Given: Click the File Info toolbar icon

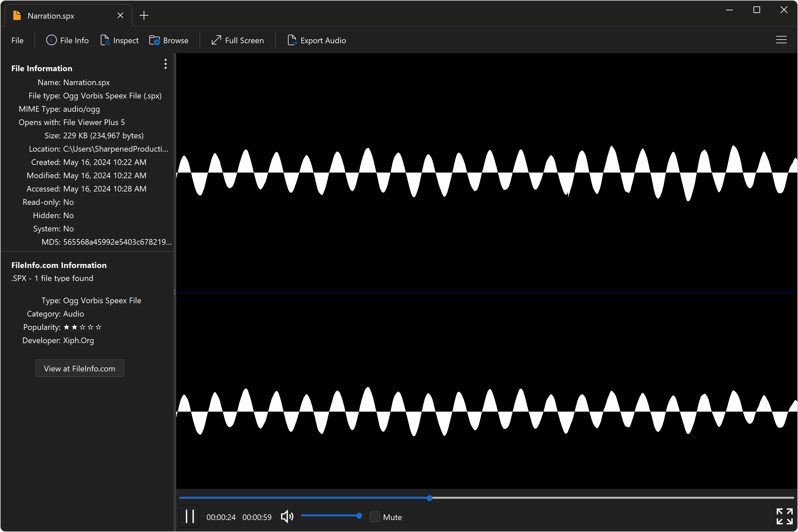Looking at the screenshot, I should click(51, 40).
